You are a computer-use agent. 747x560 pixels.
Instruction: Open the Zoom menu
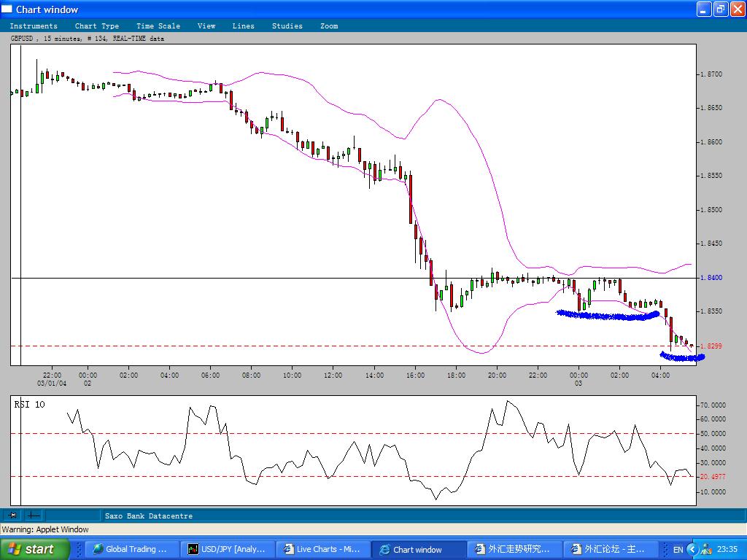(x=329, y=26)
